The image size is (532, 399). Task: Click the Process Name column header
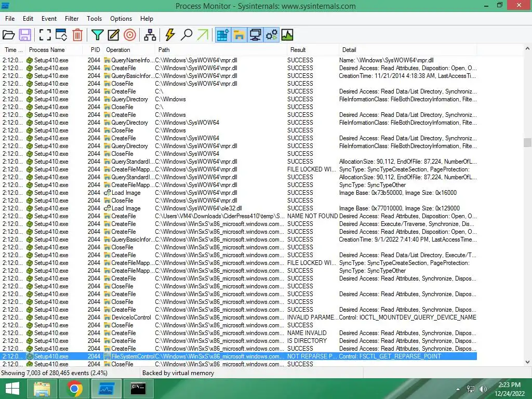tap(54, 50)
